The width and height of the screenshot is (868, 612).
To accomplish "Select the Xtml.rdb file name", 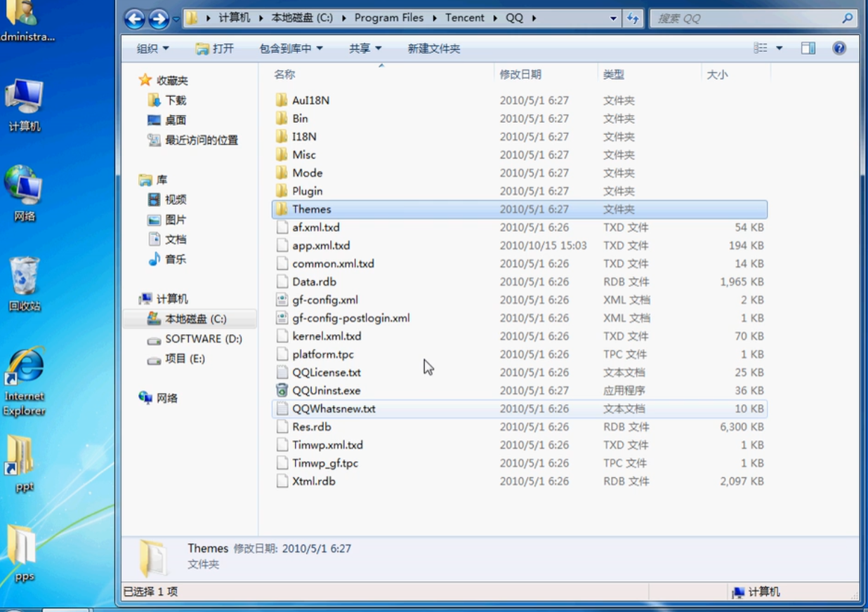I will (314, 481).
